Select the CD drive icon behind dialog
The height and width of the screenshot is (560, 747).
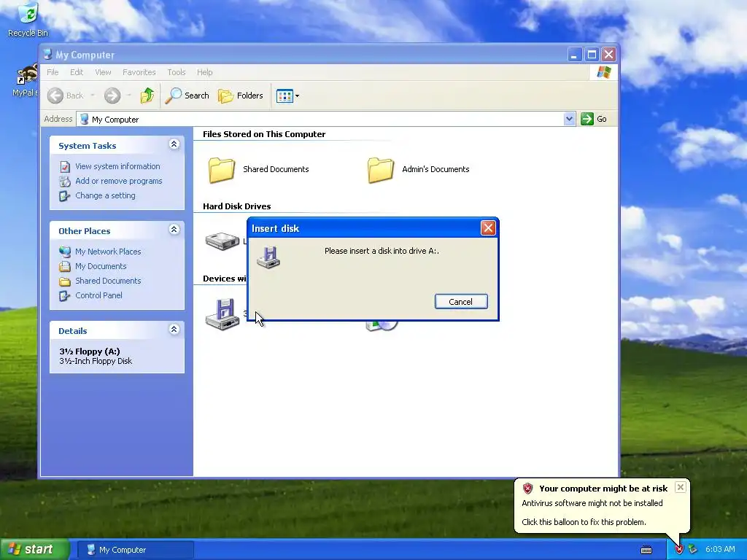coord(382,326)
